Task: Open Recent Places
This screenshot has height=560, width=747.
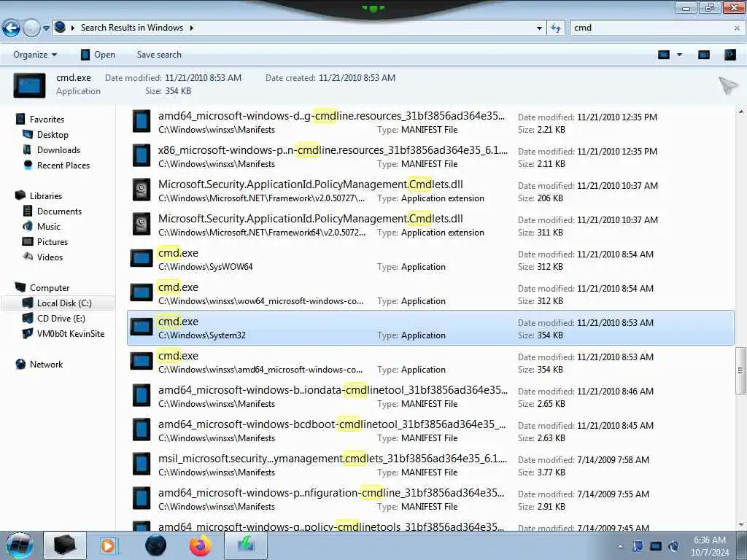Action: coord(63,166)
